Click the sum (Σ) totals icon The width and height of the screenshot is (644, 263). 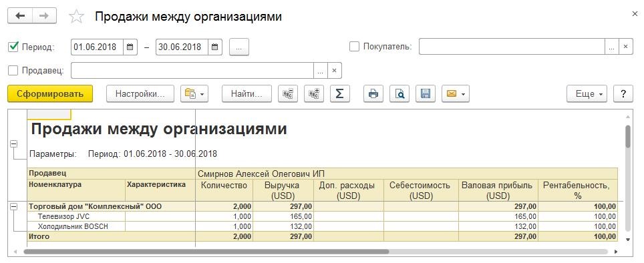click(x=339, y=94)
